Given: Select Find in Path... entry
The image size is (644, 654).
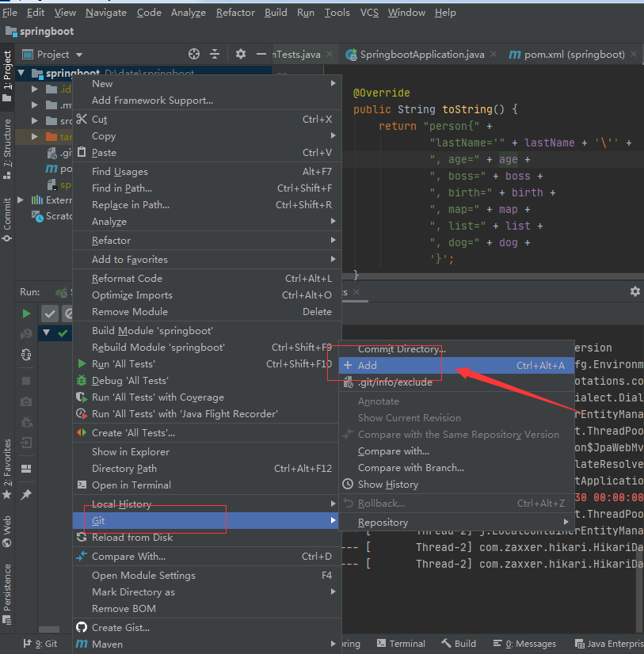Looking at the screenshot, I should 208,188.
